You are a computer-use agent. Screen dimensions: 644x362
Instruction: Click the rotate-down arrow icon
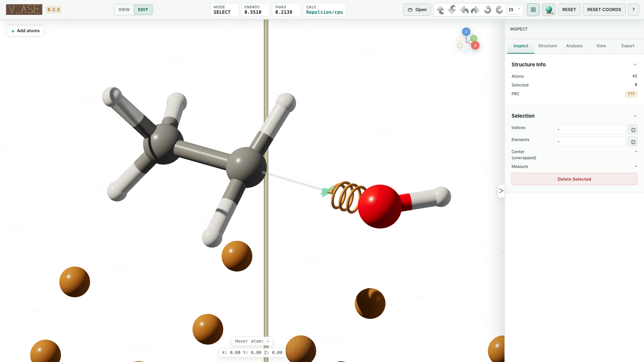click(x=452, y=10)
